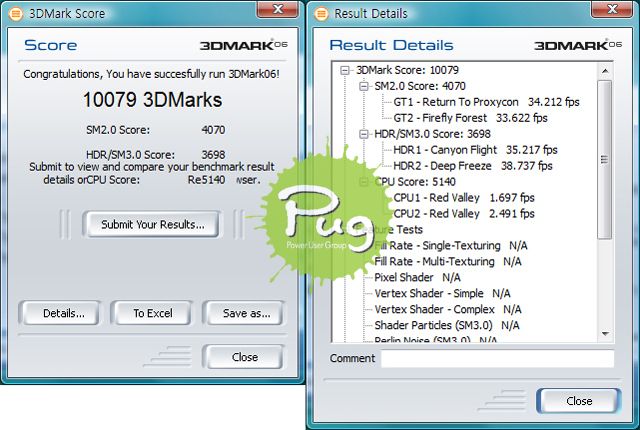Image resolution: width=640 pixels, height=430 pixels.
Task: Click the HDR/SM3.0 Score: 3698 tree label
Action: tap(432, 134)
